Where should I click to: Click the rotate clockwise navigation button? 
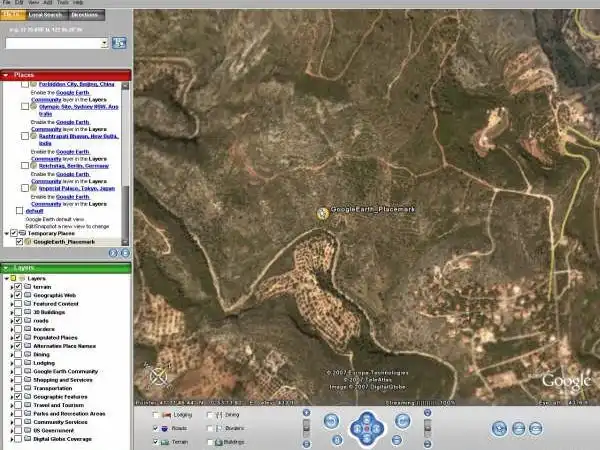tap(403, 421)
